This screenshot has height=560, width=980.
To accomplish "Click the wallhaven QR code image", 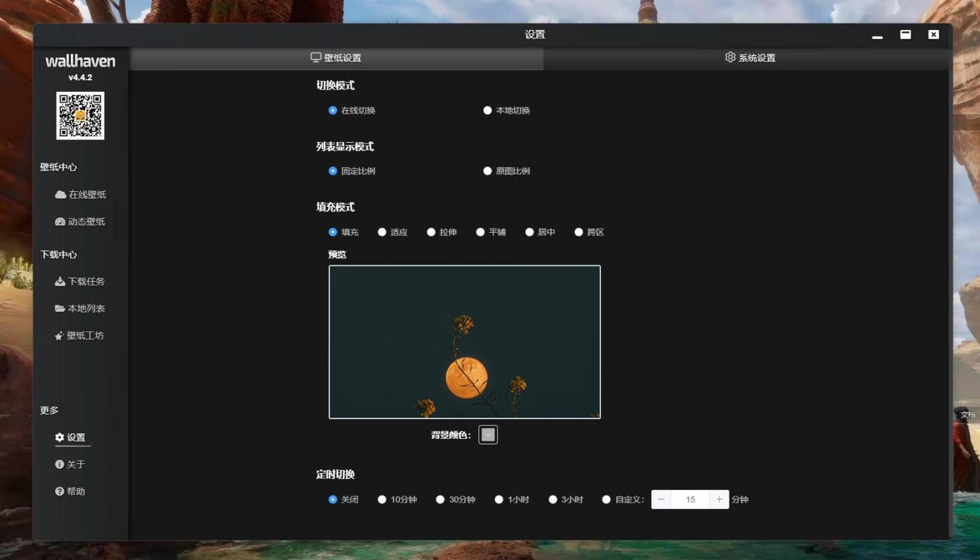I will tap(80, 116).
